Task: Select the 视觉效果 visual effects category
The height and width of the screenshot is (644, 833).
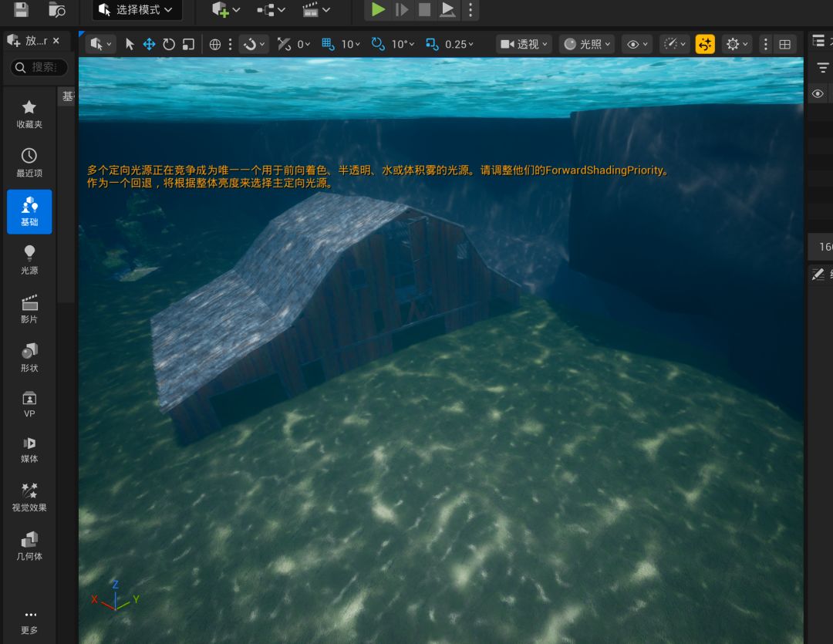Action: [29, 497]
